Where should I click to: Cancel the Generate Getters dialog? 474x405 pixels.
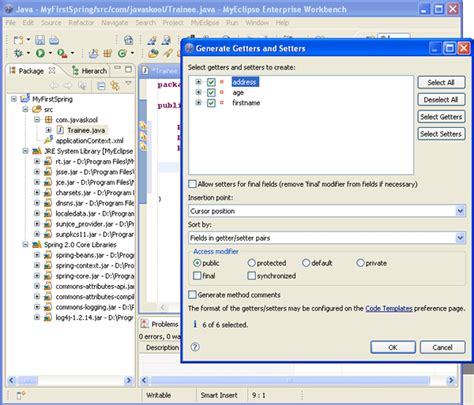[442, 347]
